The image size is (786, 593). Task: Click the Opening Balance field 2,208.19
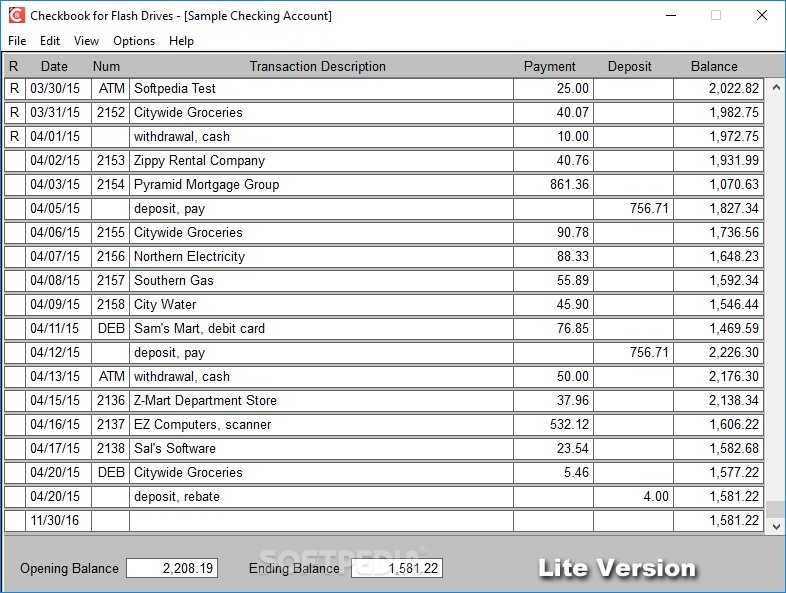(172, 568)
